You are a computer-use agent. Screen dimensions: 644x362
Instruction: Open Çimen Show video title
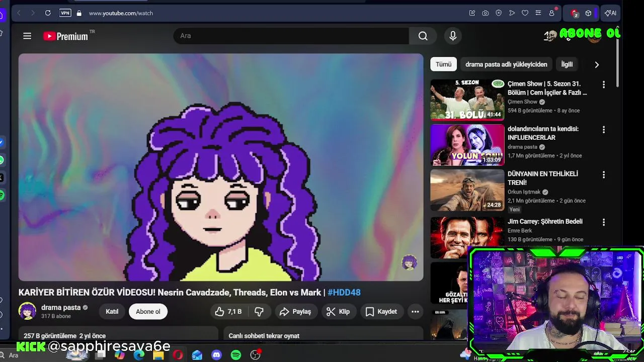(x=547, y=88)
